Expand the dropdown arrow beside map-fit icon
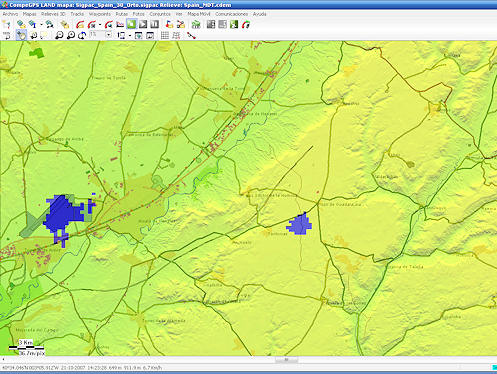Screen dimensions: 497x374 129,36
